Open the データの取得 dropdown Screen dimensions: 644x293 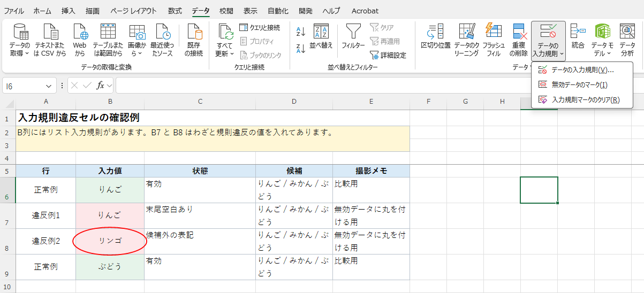coord(20,41)
